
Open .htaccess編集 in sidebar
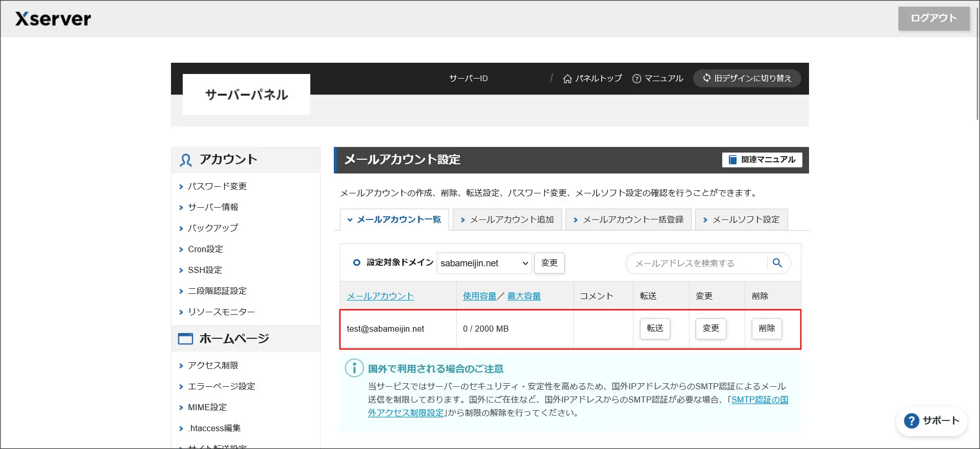tap(214, 428)
